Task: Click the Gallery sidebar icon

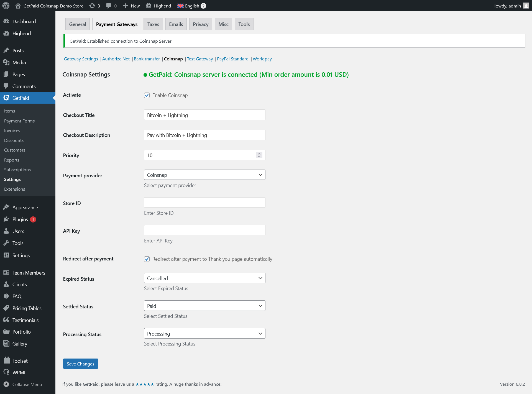Action: [x=6, y=344]
